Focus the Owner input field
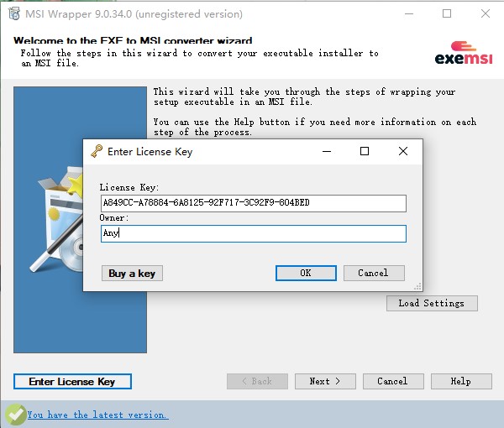 pos(254,233)
